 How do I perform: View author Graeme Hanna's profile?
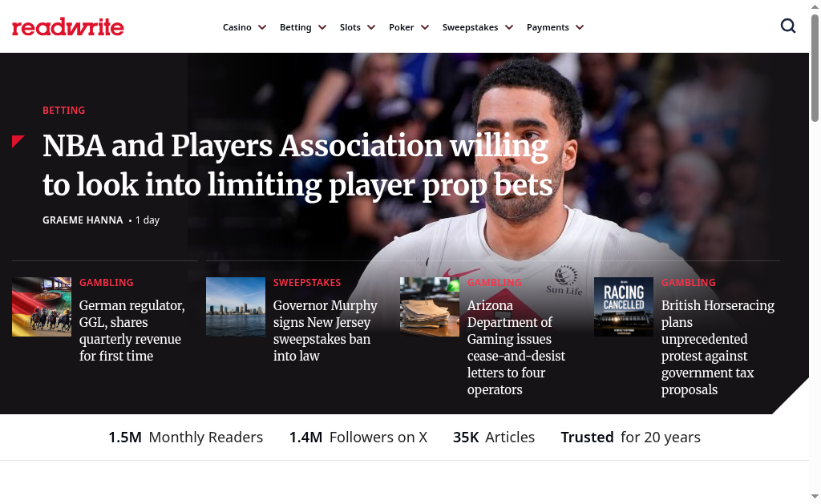[x=83, y=220]
